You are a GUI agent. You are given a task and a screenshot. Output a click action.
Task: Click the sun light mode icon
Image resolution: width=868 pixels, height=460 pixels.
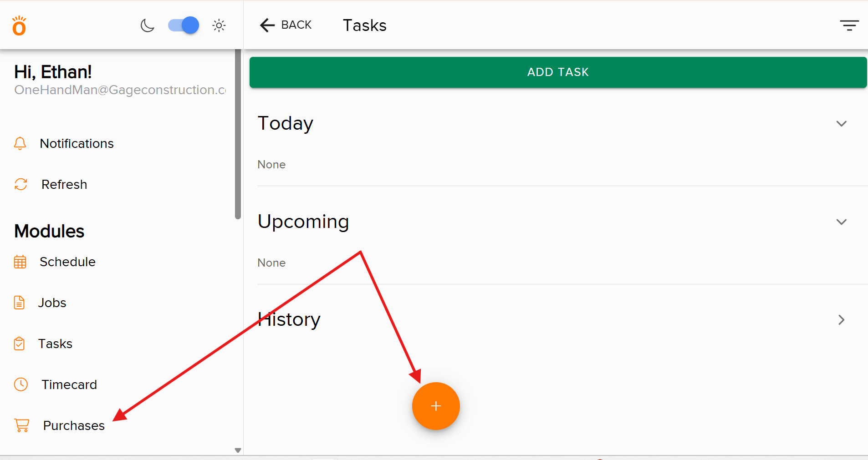pyautogui.click(x=219, y=25)
